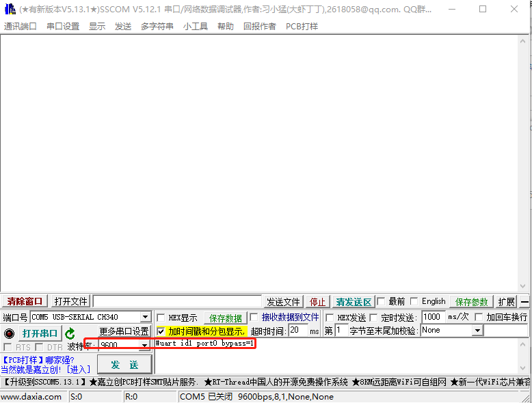This screenshot has height=403, width=532.
Task: Toggle the HEX显示 checkbox
Action: coord(161,318)
